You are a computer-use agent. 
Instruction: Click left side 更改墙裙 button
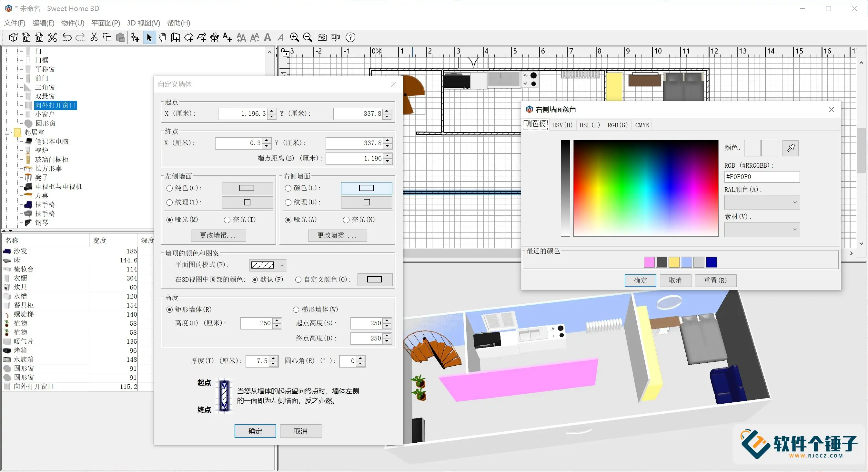tap(218, 236)
